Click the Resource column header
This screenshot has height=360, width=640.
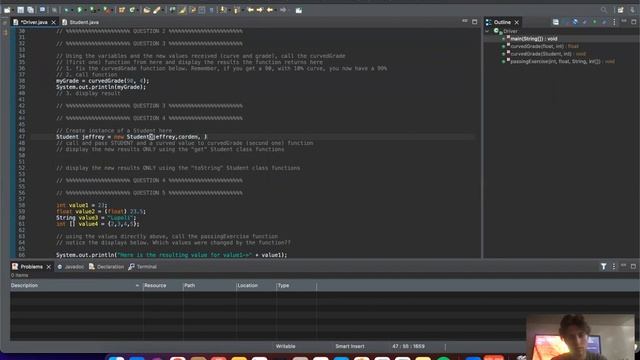[163, 286]
